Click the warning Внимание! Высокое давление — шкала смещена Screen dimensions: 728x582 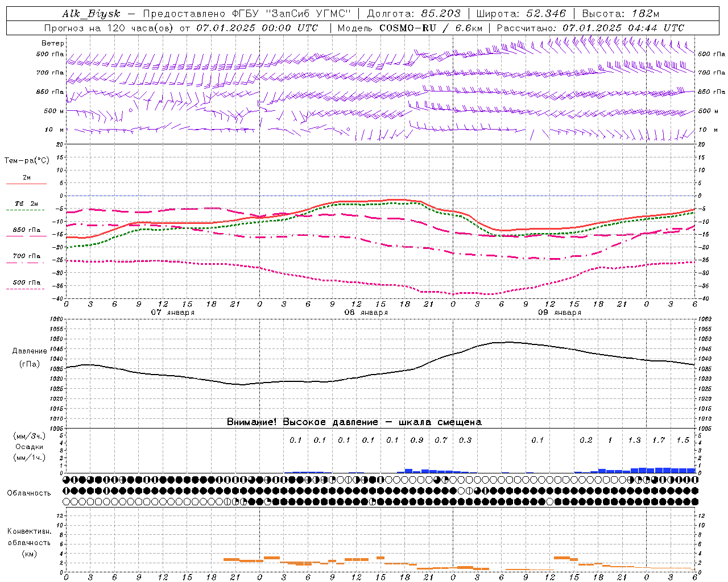coord(354,422)
